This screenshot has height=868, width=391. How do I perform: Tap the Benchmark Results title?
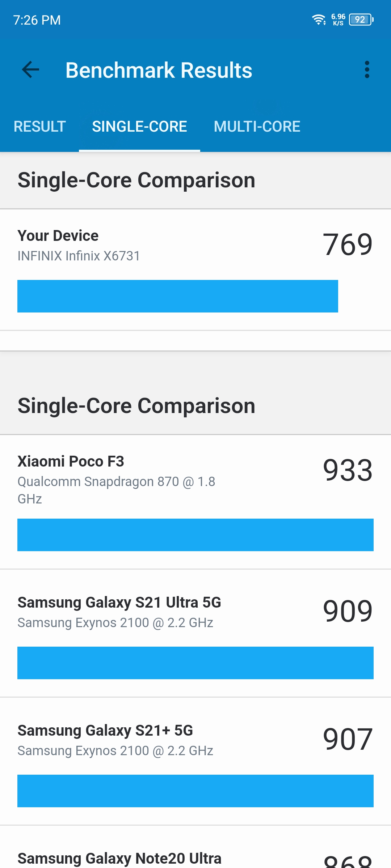click(159, 70)
